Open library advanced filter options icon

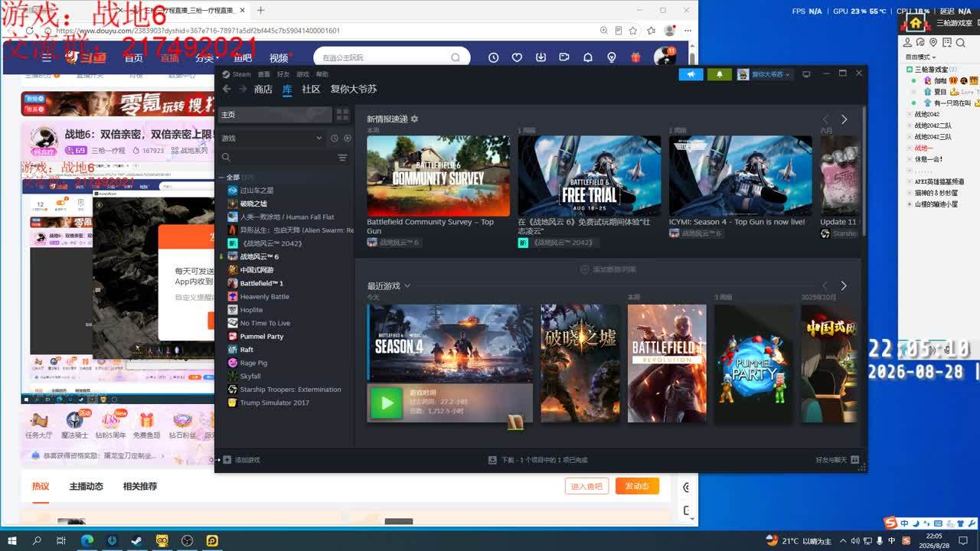click(x=342, y=158)
